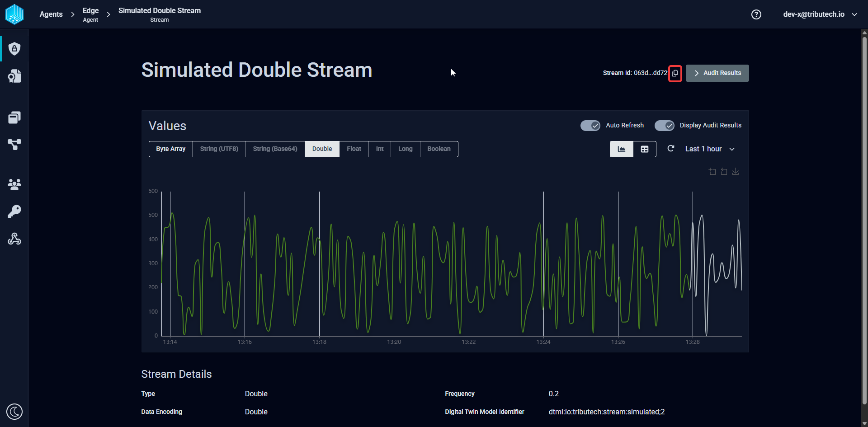The image size is (868, 427).
Task: Open the dev-x@tributech.io account menu
Action: click(820, 14)
